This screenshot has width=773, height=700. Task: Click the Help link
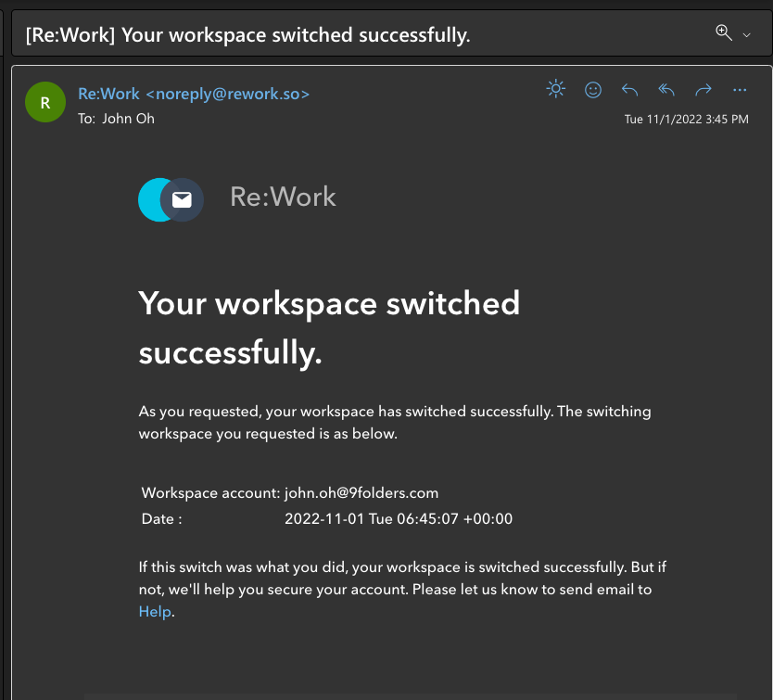click(155, 612)
